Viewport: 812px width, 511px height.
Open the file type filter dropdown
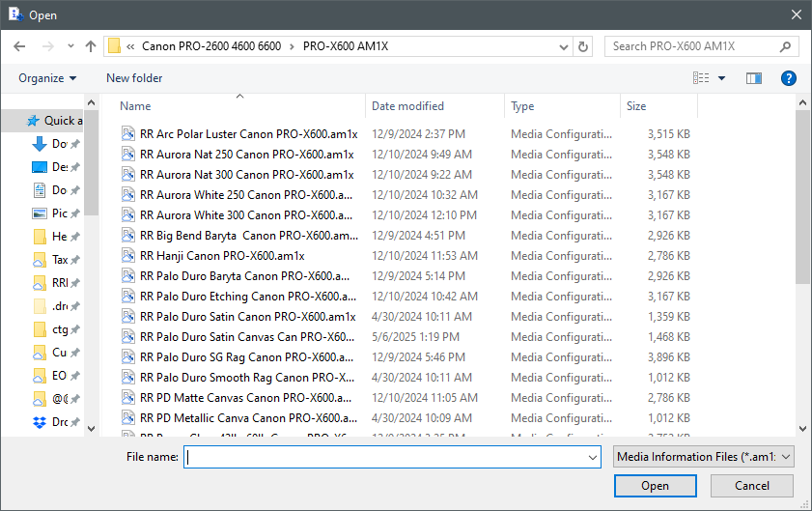pos(703,457)
